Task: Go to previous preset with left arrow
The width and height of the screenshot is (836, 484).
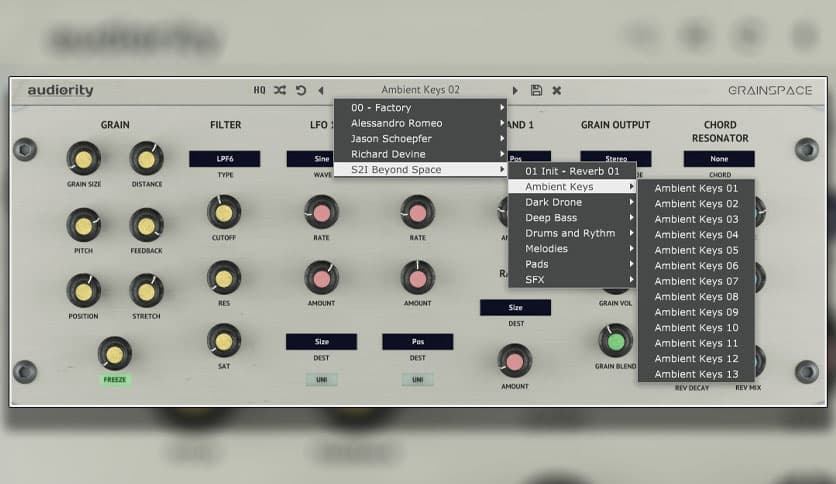Action: (321, 91)
